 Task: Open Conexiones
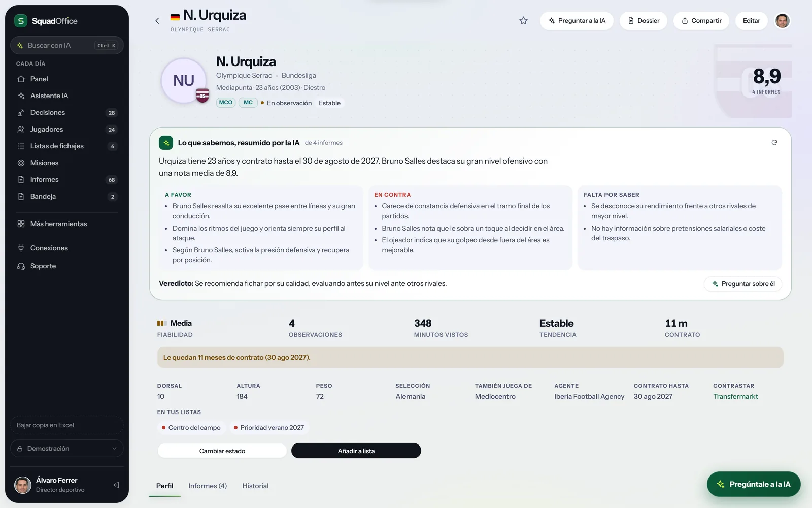(x=67, y=248)
